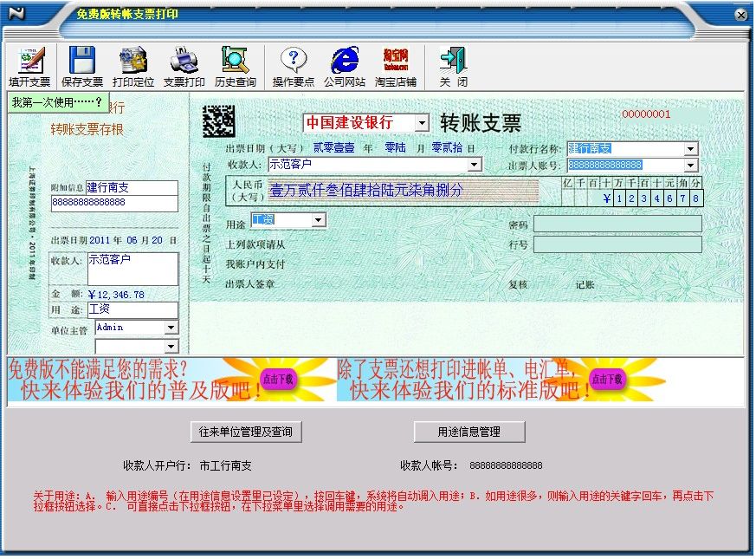Click the title 免费版转帐支票打印
The height and width of the screenshot is (559, 756).
pyautogui.click(x=127, y=15)
